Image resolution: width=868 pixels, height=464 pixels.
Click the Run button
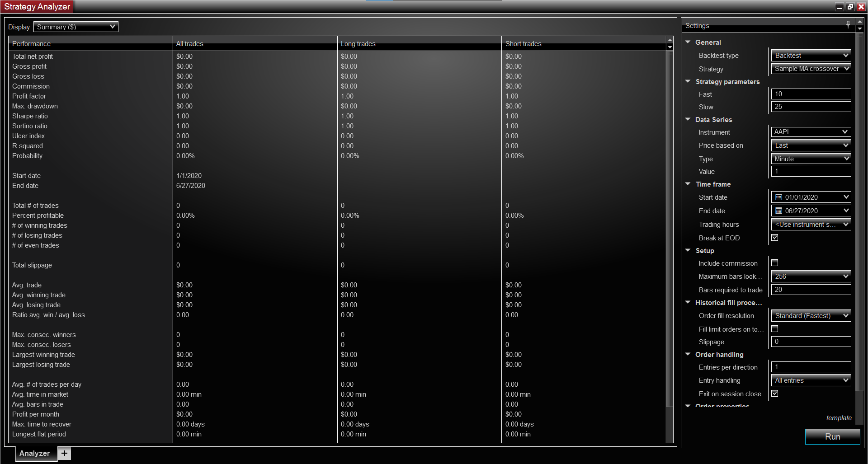click(x=832, y=436)
